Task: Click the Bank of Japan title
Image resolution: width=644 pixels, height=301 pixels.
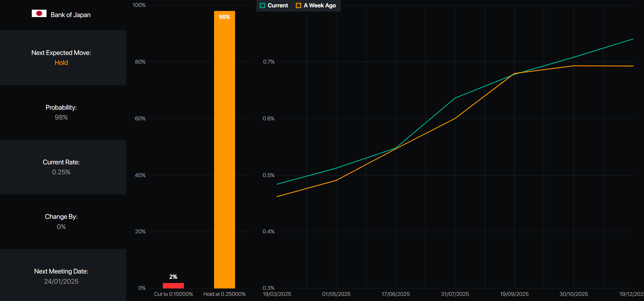Action: click(x=70, y=15)
